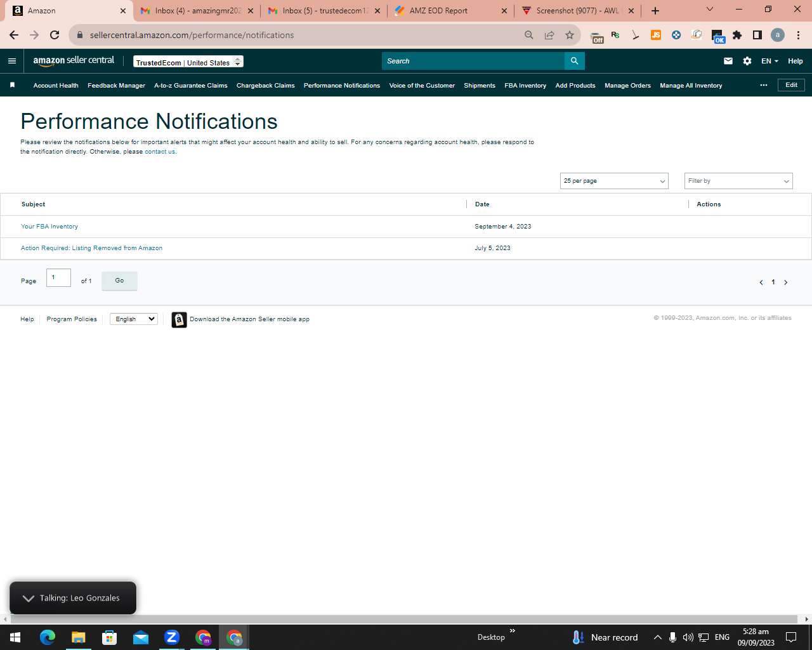This screenshot has height=650, width=812.
Task: Click the horizontal scrollbar at the bottom
Action: tap(403, 619)
